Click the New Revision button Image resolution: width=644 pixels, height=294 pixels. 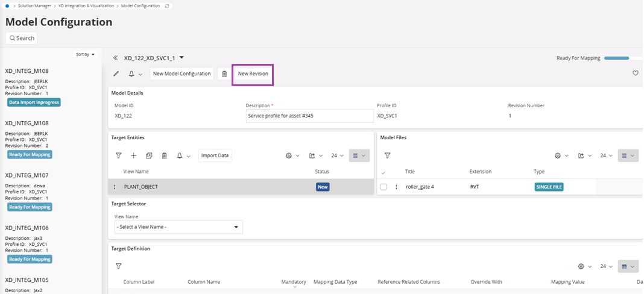(253, 73)
